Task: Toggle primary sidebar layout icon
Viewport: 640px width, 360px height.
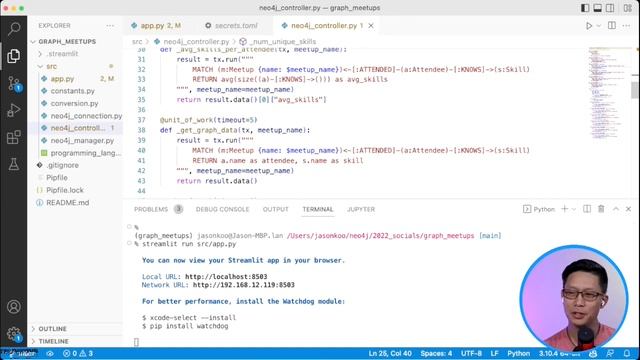Action: pos(585,8)
